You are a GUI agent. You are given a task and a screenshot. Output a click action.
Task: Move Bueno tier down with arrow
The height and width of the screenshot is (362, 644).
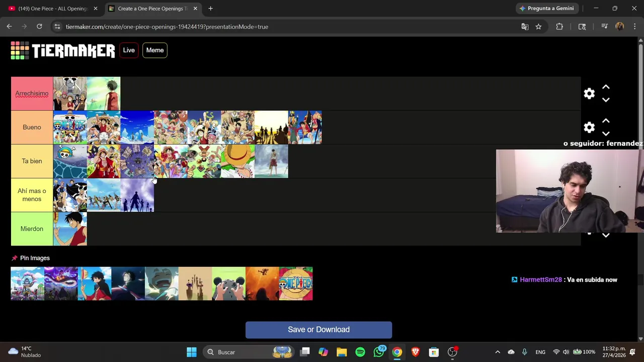click(x=606, y=133)
